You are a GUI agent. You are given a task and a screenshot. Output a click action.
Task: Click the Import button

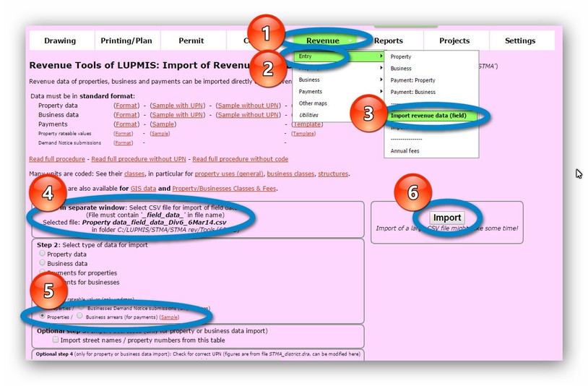click(447, 218)
